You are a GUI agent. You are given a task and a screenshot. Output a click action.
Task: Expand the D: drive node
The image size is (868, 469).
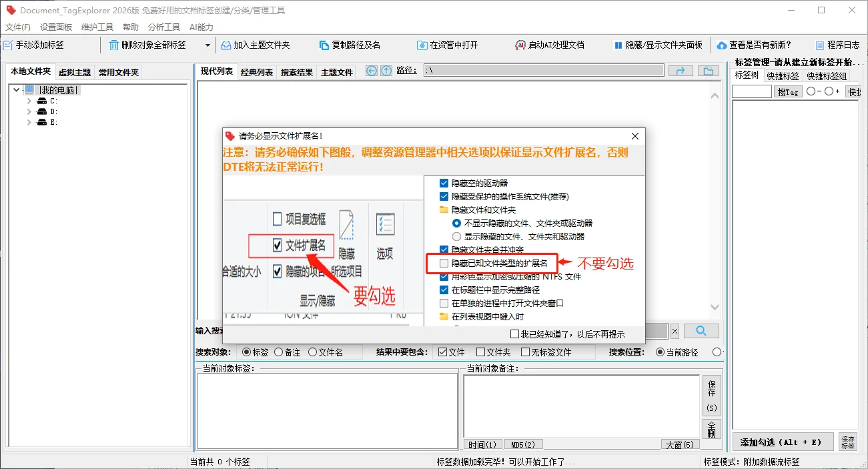(29, 111)
